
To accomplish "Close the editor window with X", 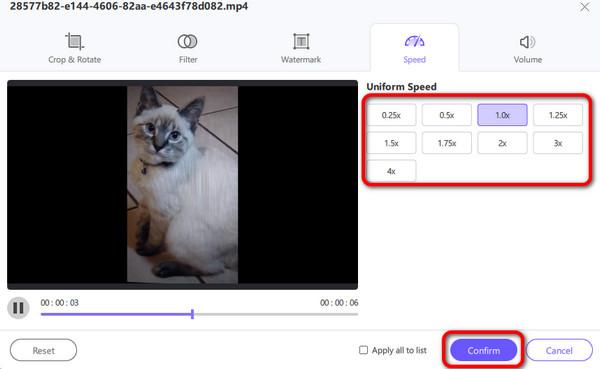I will point(584,7).
